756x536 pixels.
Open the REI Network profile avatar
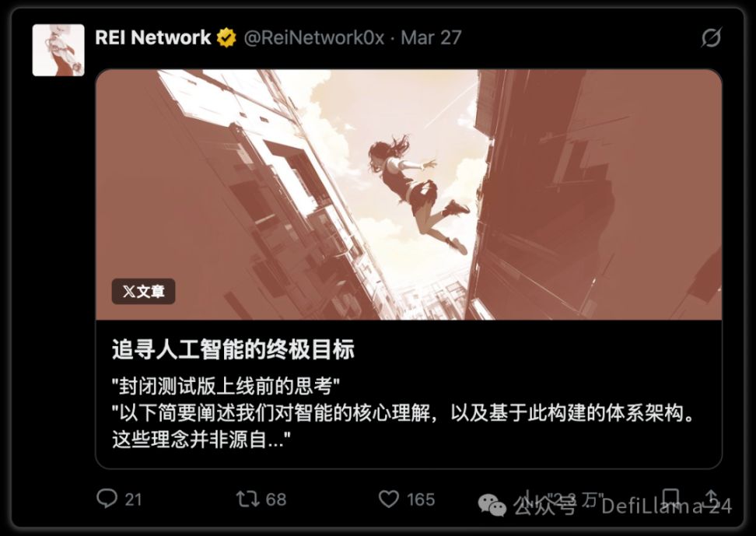pyautogui.click(x=58, y=50)
